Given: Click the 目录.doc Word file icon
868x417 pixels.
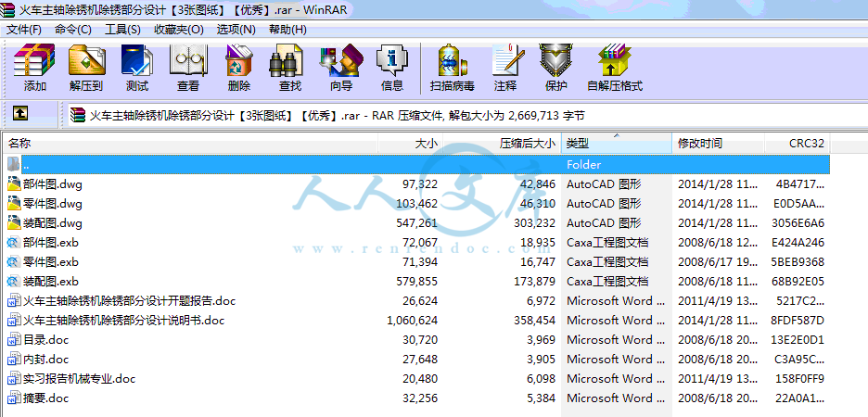Looking at the screenshot, I should (14, 339).
